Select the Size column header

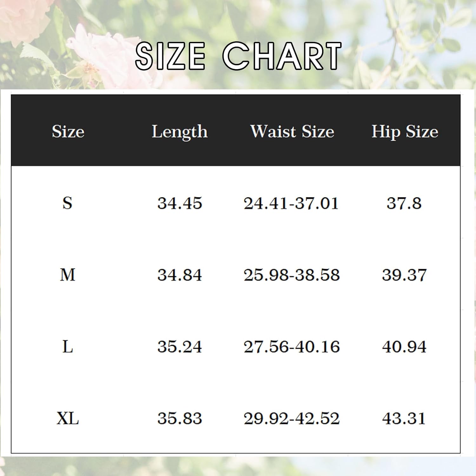pos(68,131)
